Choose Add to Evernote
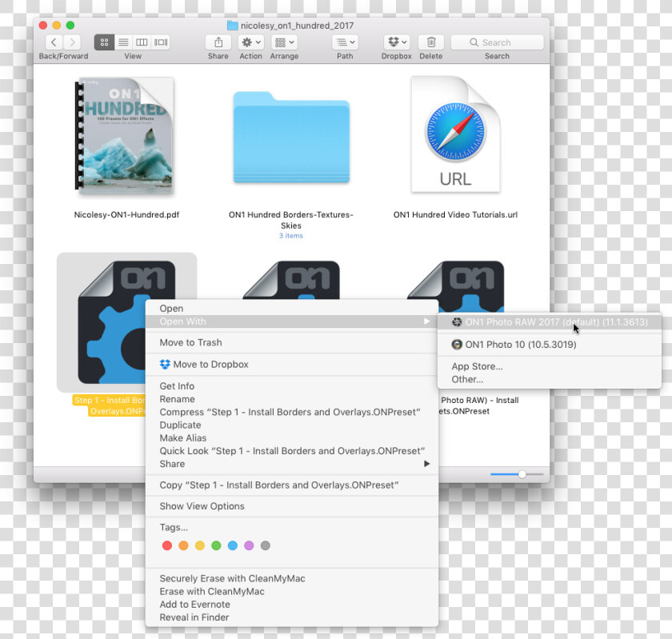 (291, 605)
